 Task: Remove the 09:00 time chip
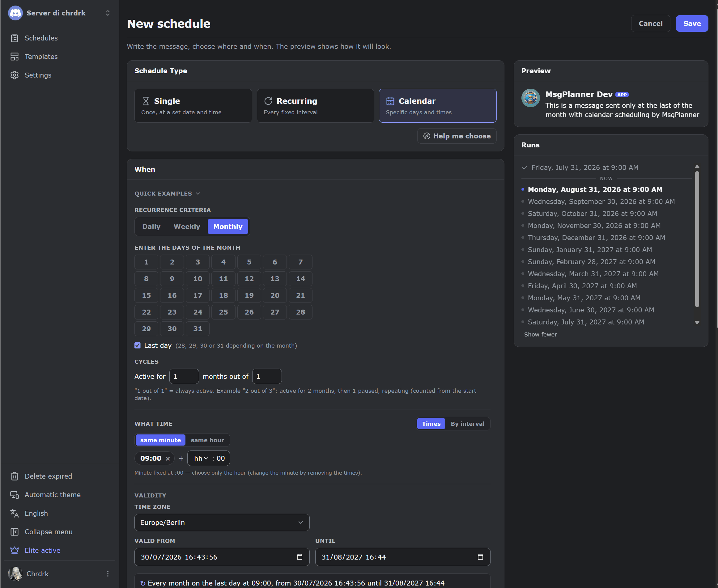coord(168,459)
